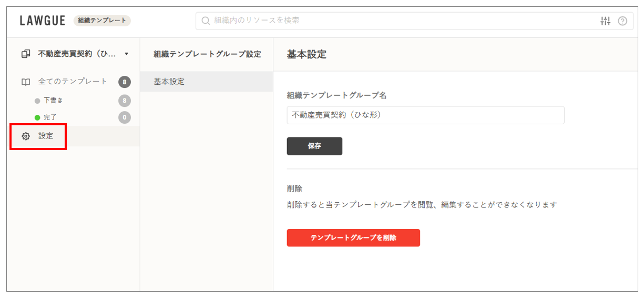Click the green dot next to 完了
644x298 pixels.
coord(37,117)
